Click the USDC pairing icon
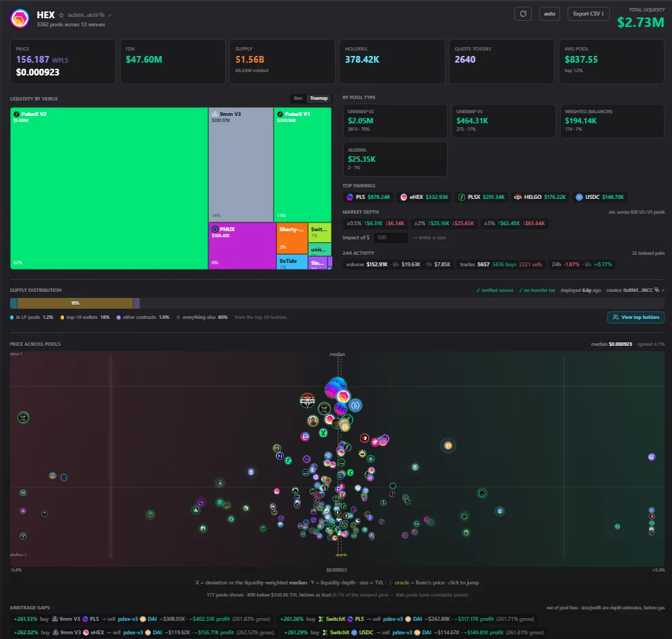 click(x=579, y=197)
